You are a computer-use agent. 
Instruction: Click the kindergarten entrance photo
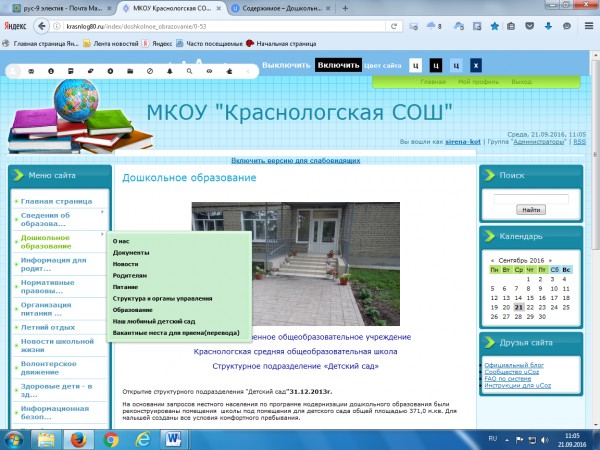295,264
